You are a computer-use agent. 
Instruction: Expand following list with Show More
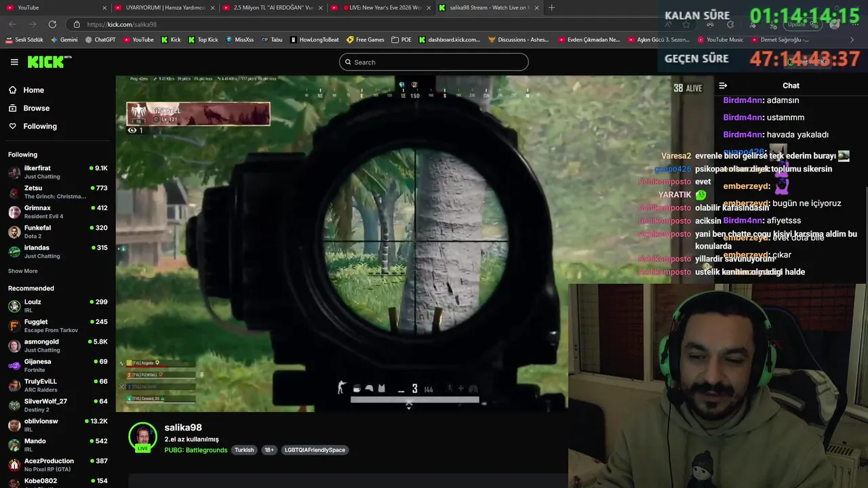22,271
